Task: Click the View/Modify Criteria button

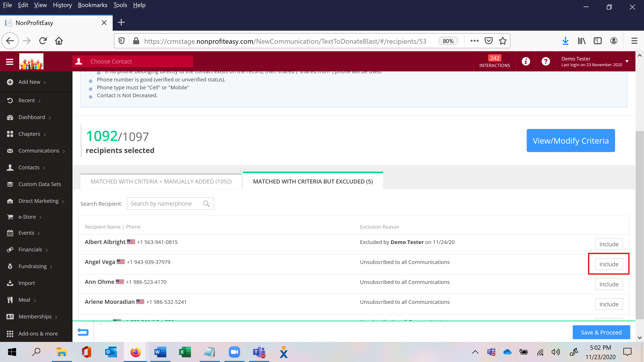Action: click(571, 141)
